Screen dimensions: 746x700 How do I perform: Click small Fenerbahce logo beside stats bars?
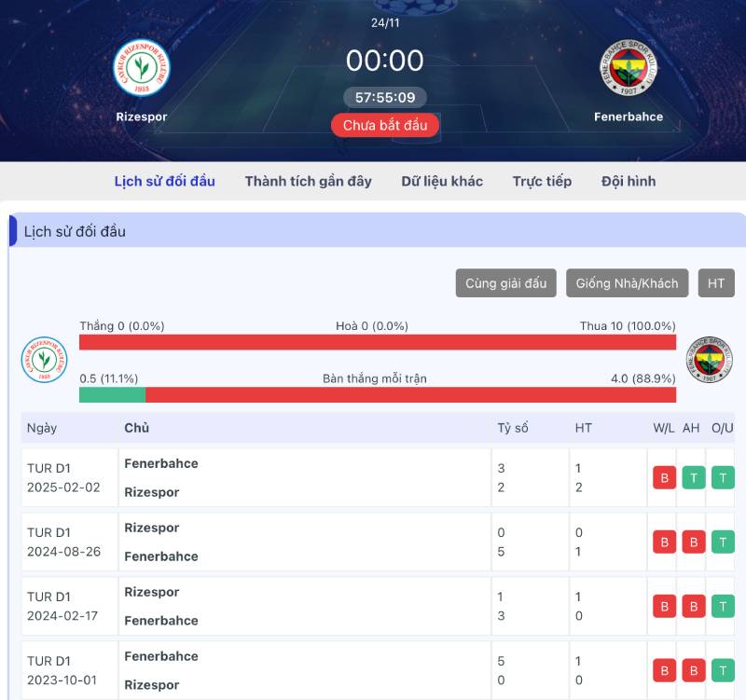click(x=710, y=359)
